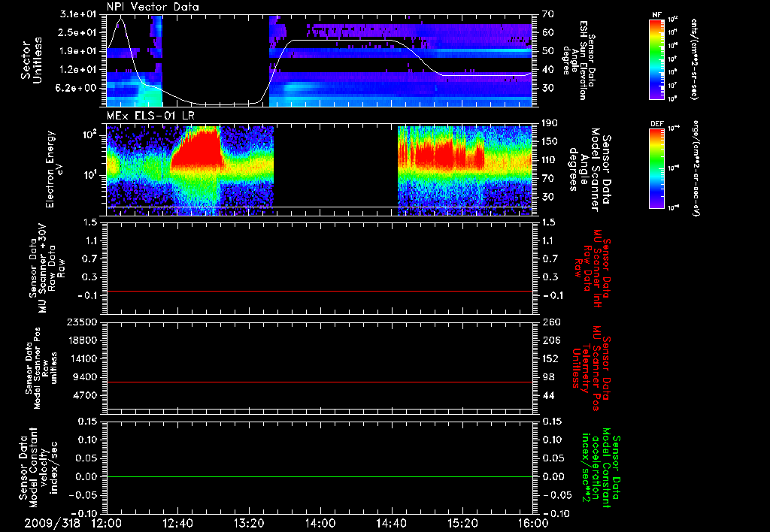Click the DEF energy flux color bar
The width and height of the screenshot is (770, 532).
pyautogui.click(x=656, y=168)
